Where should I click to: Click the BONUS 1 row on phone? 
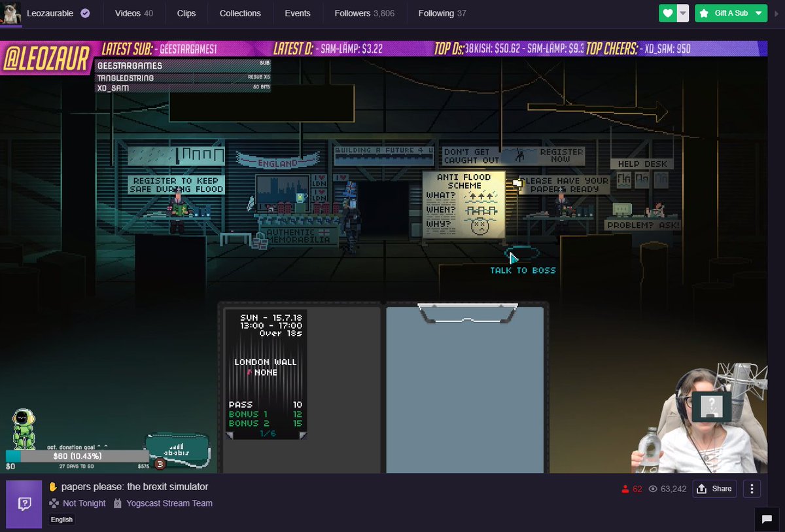(x=265, y=414)
